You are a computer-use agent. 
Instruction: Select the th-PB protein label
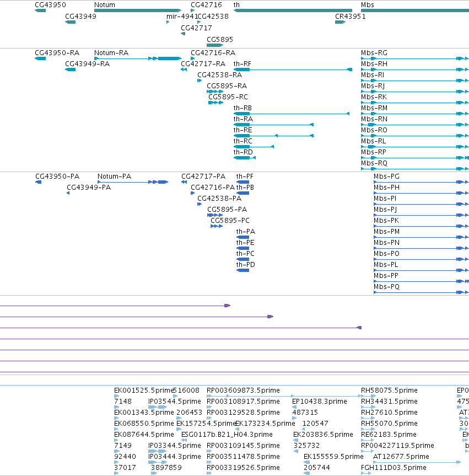pos(245,188)
